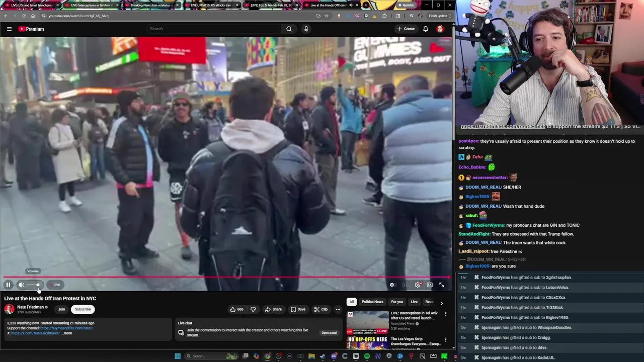Viewport: 644px width, 362px height.
Task: Open options for Interceptions in Tel Aviv video
Action: coord(445,314)
